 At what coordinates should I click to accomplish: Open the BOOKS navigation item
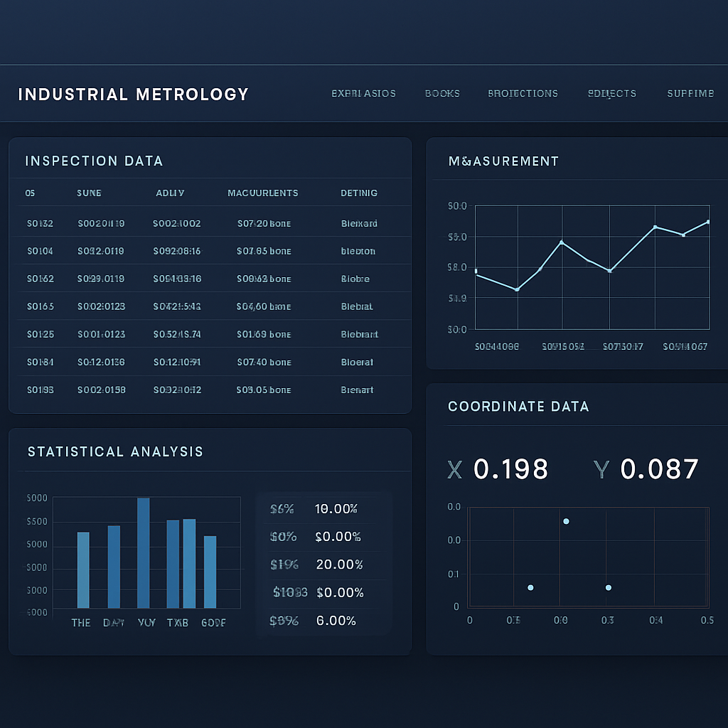pyautogui.click(x=442, y=93)
